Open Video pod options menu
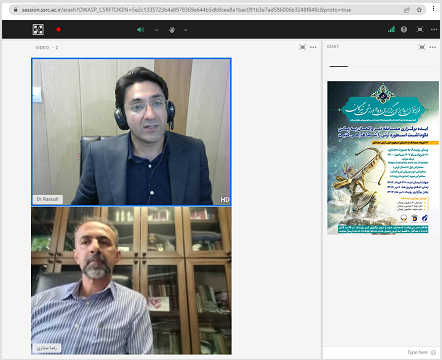The width and height of the screenshot is (442, 360). [313, 47]
